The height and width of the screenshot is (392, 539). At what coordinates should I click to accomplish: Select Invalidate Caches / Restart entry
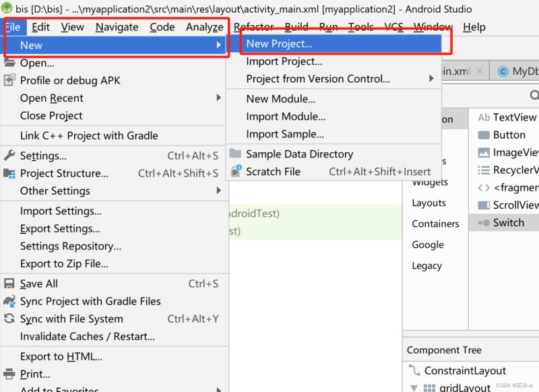tap(113, 336)
